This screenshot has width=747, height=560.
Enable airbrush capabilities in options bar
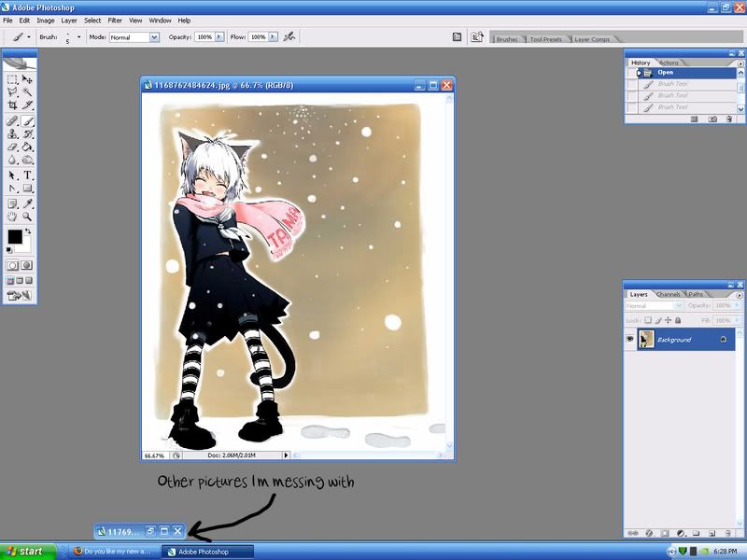tap(289, 36)
